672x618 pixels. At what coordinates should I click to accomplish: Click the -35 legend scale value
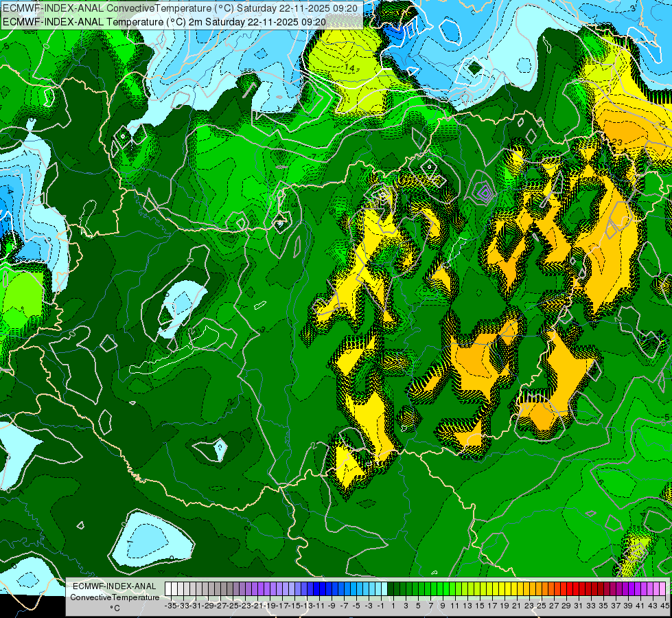coord(170,606)
